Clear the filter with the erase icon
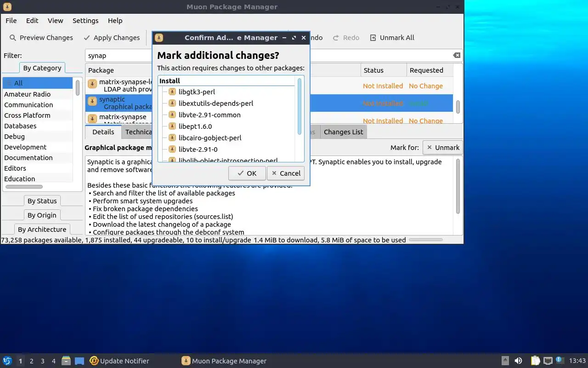 click(x=456, y=55)
